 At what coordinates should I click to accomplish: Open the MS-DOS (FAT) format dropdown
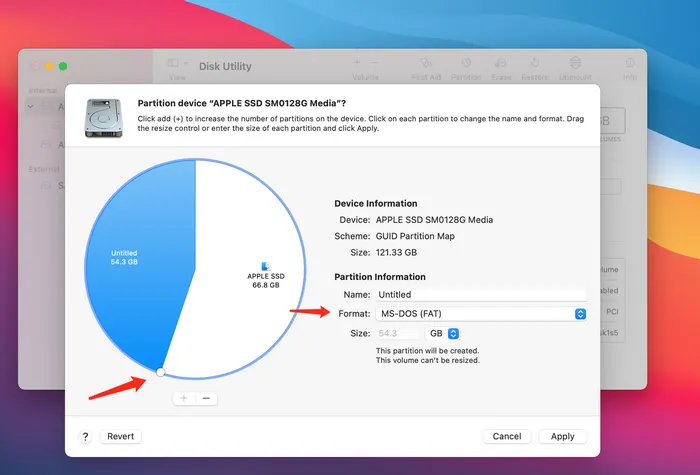482,314
